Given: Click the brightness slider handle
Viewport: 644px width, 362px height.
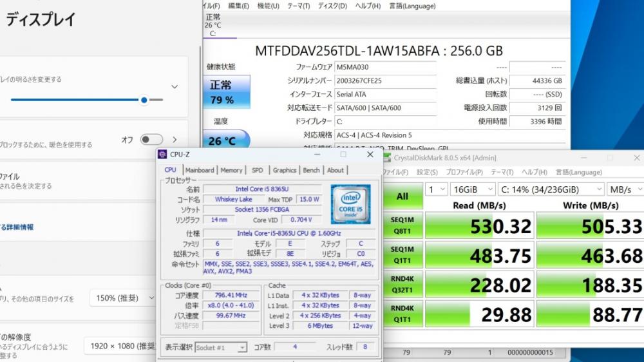Looking at the screenshot, I should click(144, 99).
